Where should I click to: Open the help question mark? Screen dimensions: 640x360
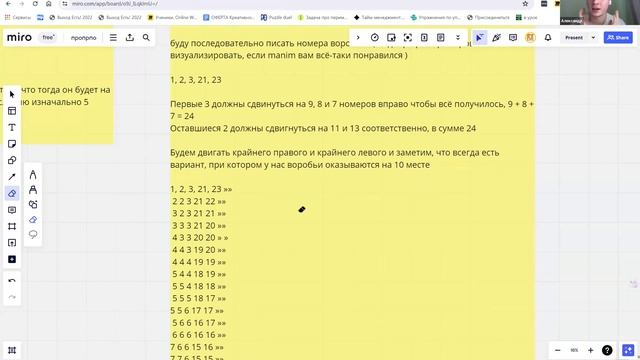coord(607,350)
